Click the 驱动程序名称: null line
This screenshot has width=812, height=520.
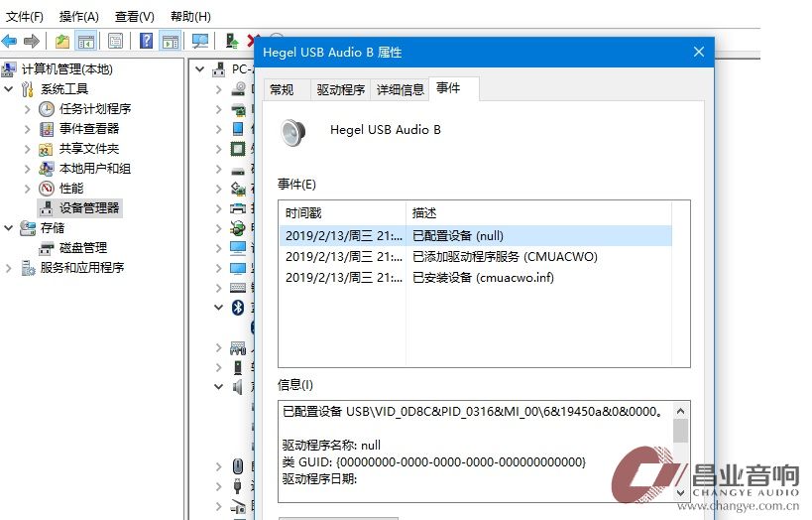point(331,446)
